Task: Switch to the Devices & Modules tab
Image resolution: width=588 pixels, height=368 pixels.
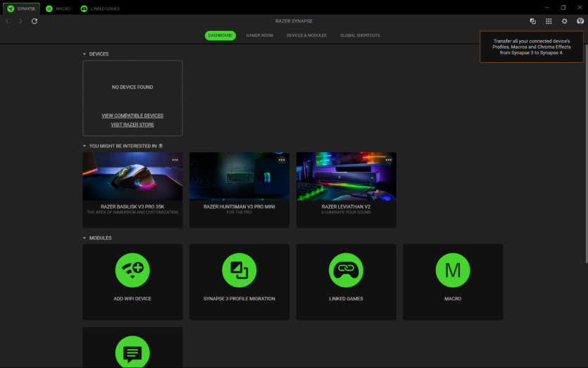Action: (306, 35)
